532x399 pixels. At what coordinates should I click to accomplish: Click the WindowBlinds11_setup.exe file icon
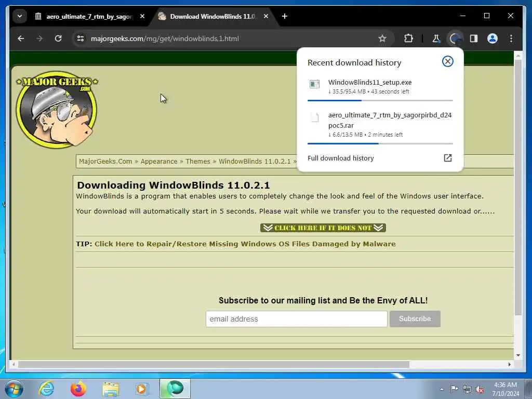(x=314, y=84)
